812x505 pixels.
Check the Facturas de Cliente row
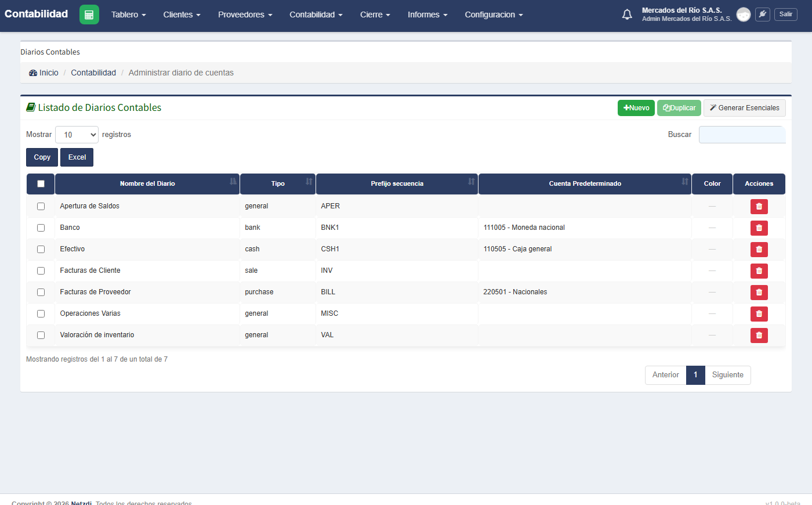tap(41, 270)
